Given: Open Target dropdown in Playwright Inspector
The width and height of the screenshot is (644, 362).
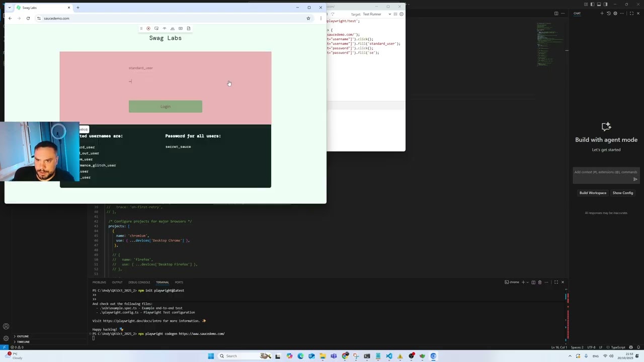Looking at the screenshot, I should tap(377, 14).
